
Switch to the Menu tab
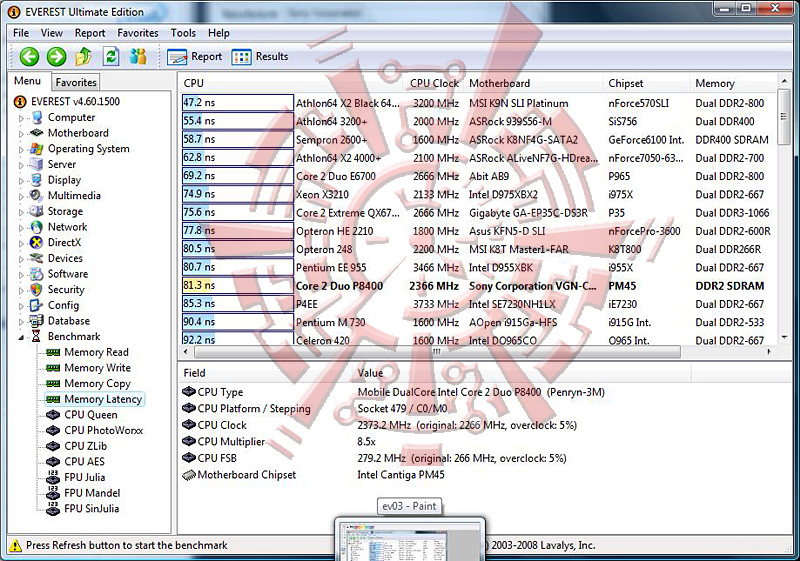coord(28,81)
